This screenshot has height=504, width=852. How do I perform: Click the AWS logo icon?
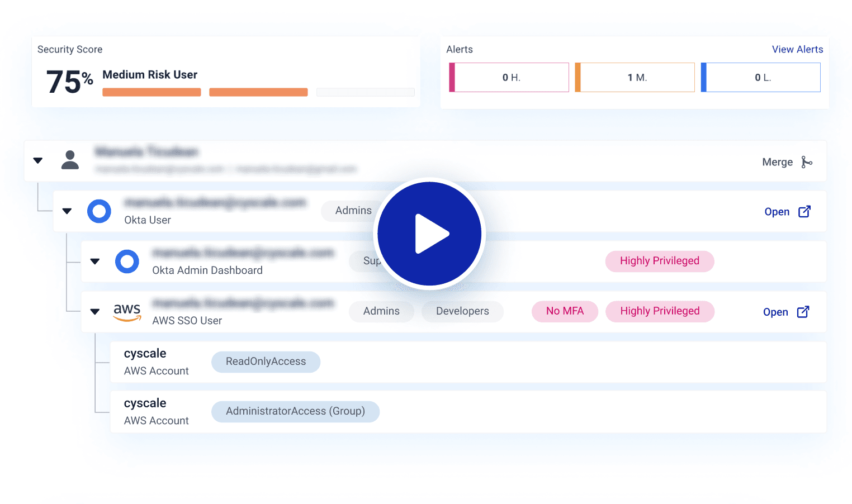pyautogui.click(x=127, y=312)
